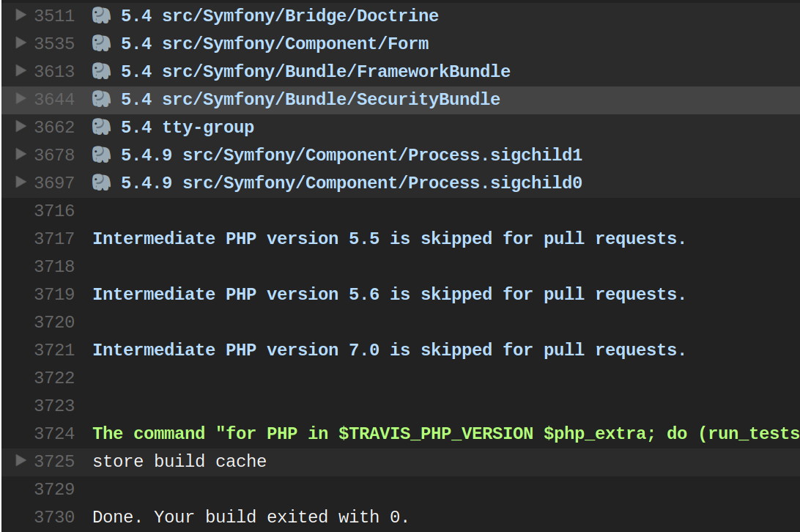Screen dimensions: 800x532
Task: Expand fold arrow at line 3697
Action: (21, 182)
